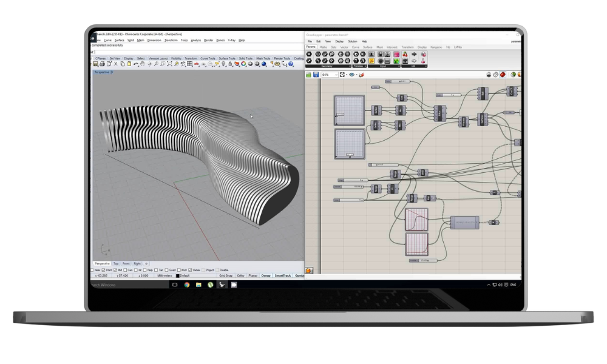The height and width of the screenshot is (364, 607).
Task: Click the black Default layer color swatch
Action: (x=178, y=275)
